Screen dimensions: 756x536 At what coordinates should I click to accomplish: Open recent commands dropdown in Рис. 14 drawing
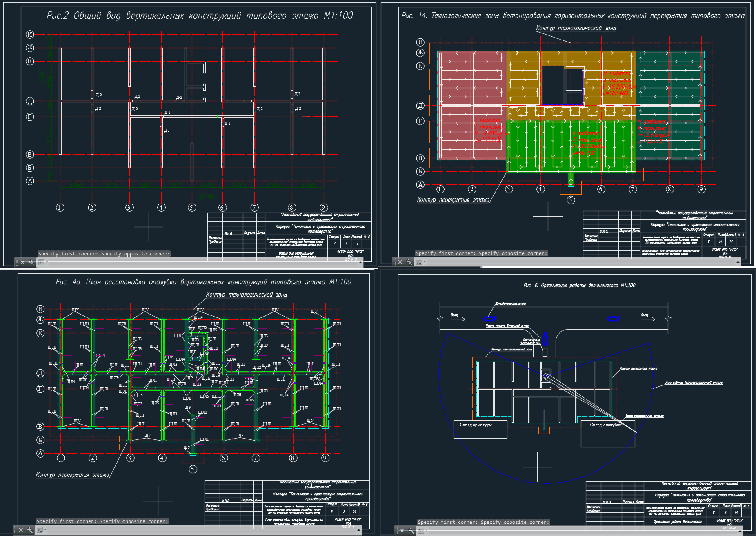pos(424,262)
